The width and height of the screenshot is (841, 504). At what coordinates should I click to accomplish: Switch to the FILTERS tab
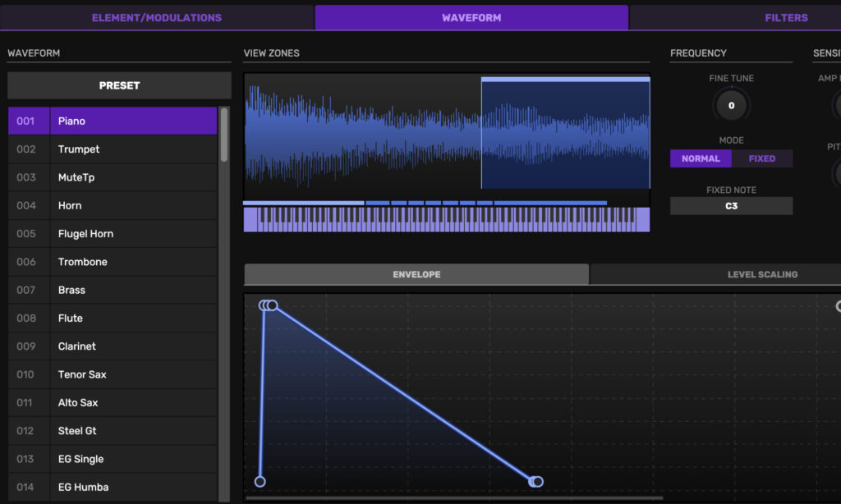pyautogui.click(x=785, y=17)
